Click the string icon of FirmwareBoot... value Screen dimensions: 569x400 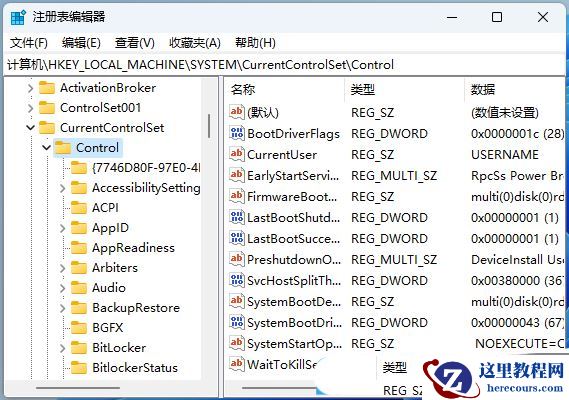237,196
